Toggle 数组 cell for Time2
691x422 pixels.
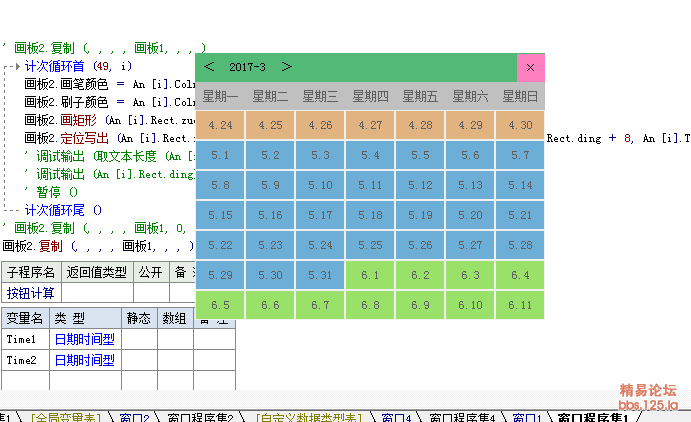(x=175, y=361)
